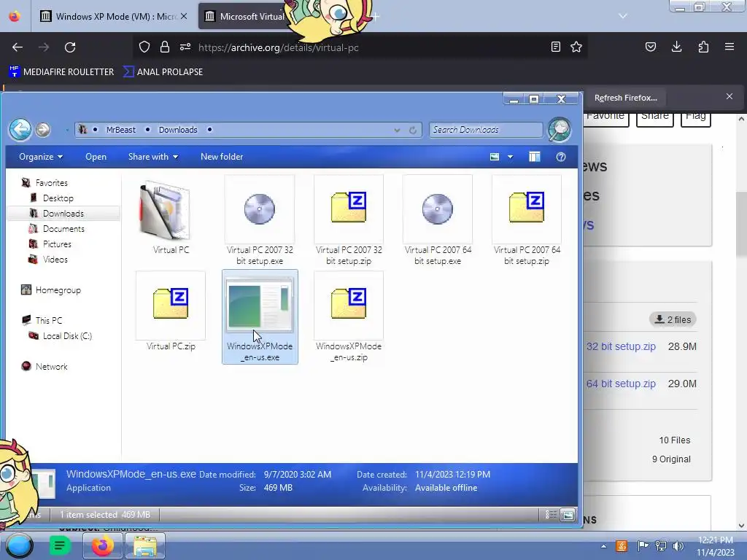Open recent locations dropdown arrow
This screenshot has width=747, height=560.
[67, 130]
